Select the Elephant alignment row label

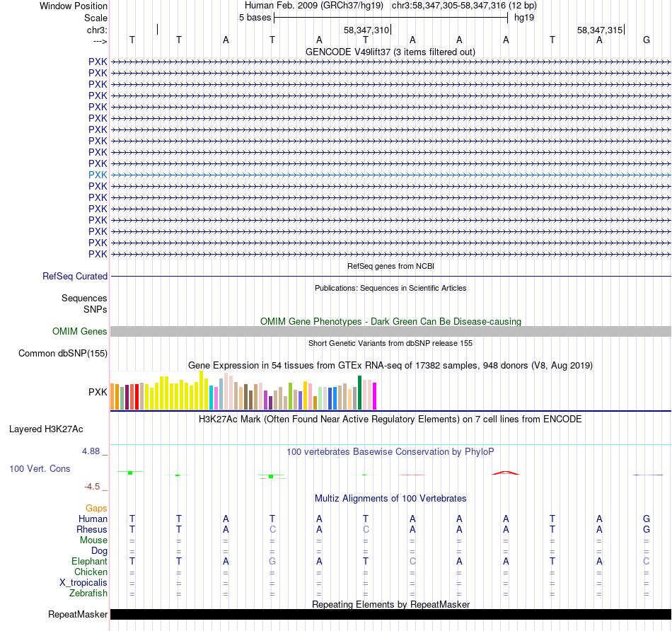click(89, 561)
